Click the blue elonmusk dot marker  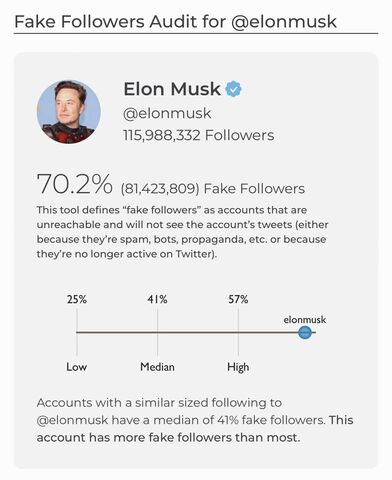[x=305, y=332]
